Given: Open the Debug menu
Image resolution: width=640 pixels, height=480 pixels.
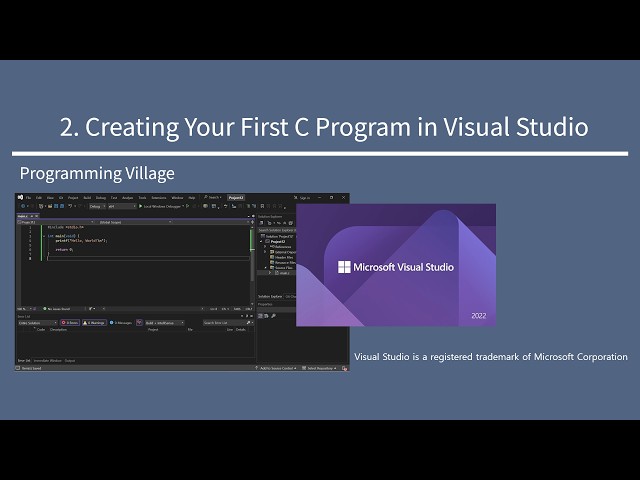Looking at the screenshot, I should click(x=101, y=198).
